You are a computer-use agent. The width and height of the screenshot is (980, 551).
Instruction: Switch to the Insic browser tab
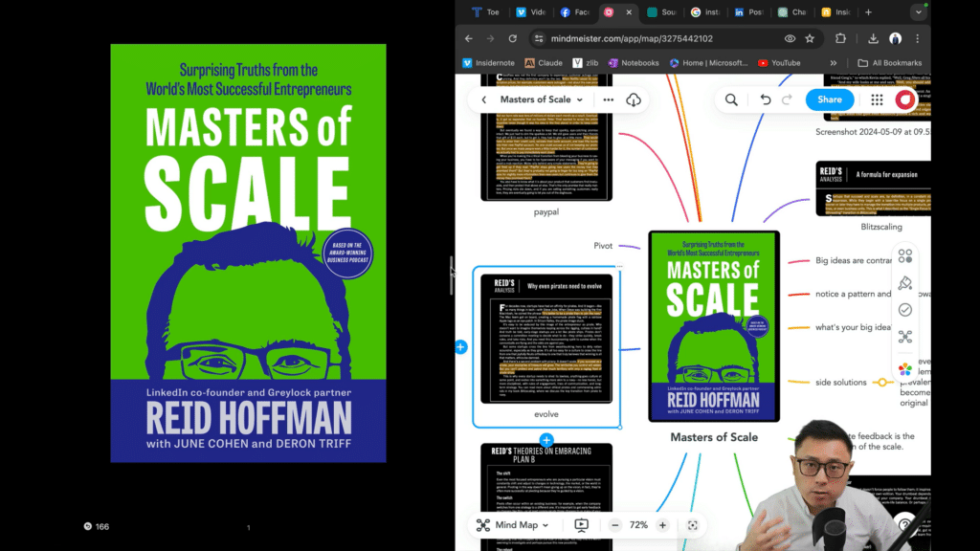point(835,11)
